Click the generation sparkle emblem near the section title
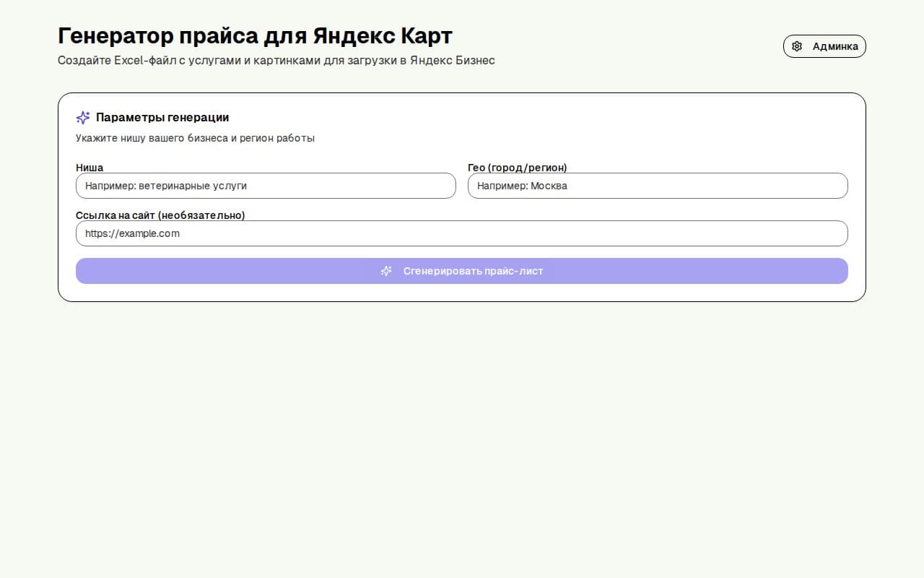The height and width of the screenshot is (578, 924). coord(82,117)
